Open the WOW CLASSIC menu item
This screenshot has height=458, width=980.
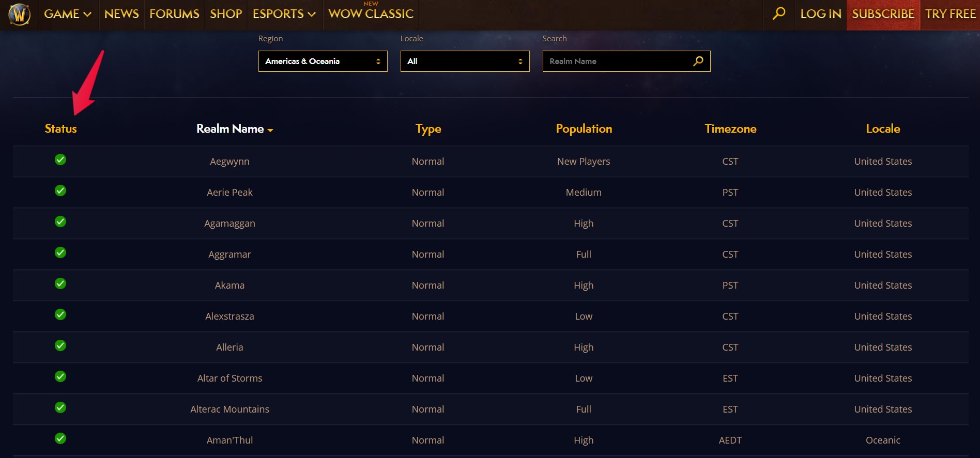point(371,14)
